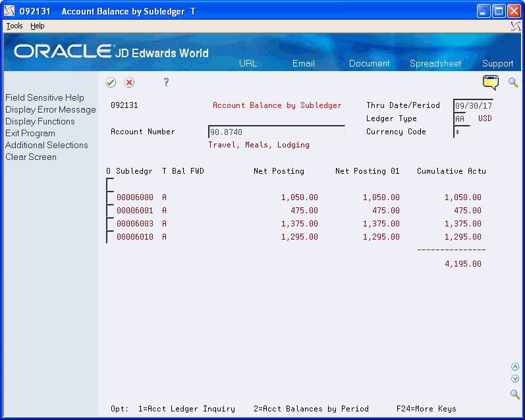Click the Account Number input field
525x420 pixels.
(x=277, y=132)
